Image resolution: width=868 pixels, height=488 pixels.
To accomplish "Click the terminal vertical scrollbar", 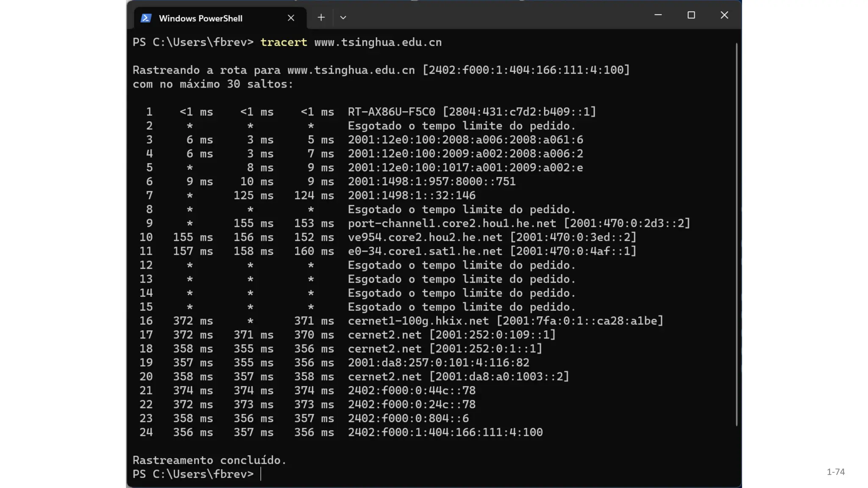I will 737,233.
